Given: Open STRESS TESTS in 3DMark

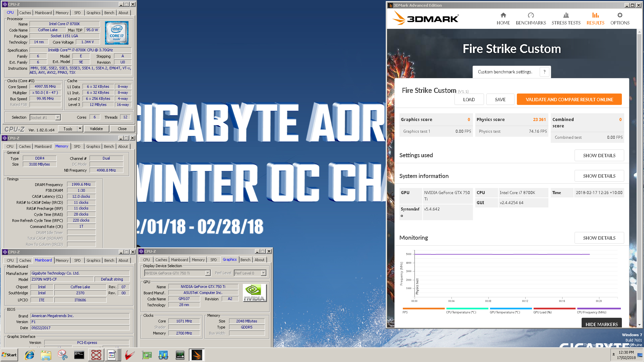Looking at the screenshot, I should tap(566, 19).
